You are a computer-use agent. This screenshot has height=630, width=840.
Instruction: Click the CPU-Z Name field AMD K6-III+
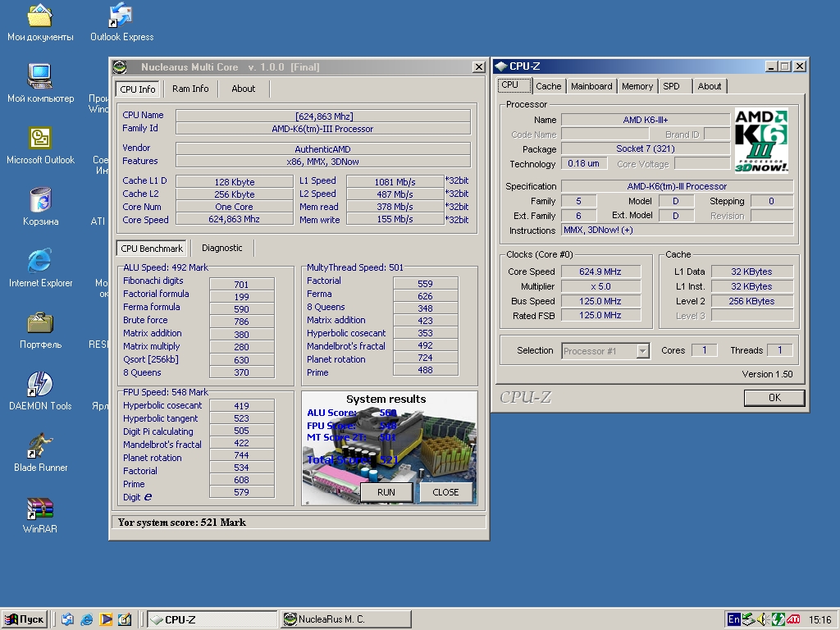pos(645,120)
